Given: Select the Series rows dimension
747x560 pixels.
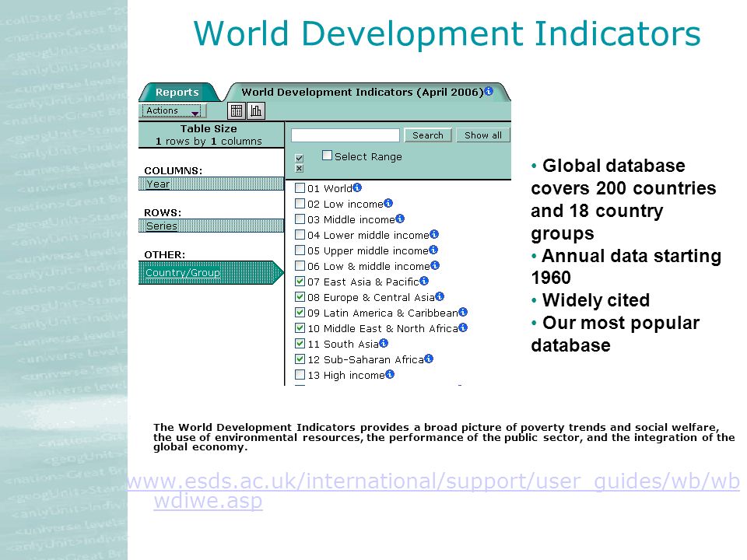Looking at the screenshot, I should point(211,226).
